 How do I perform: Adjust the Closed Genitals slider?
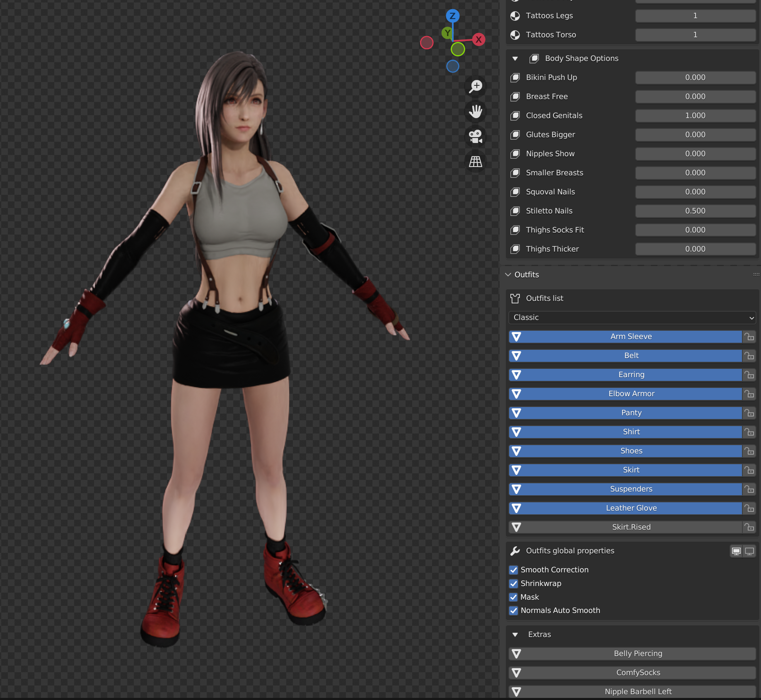pyautogui.click(x=696, y=116)
